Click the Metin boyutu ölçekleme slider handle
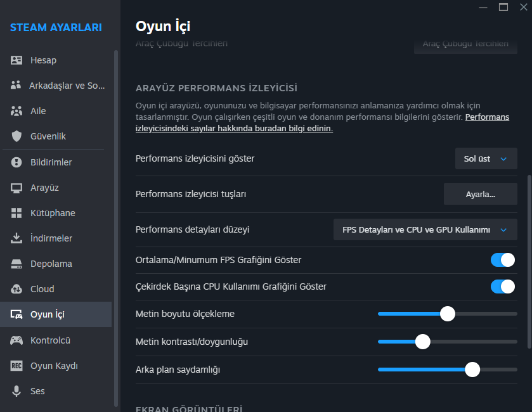532x412 pixels. [x=448, y=314]
